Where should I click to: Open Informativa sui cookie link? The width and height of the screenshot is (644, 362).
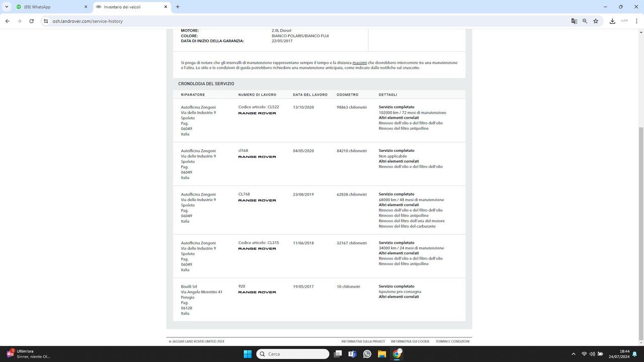click(x=410, y=341)
